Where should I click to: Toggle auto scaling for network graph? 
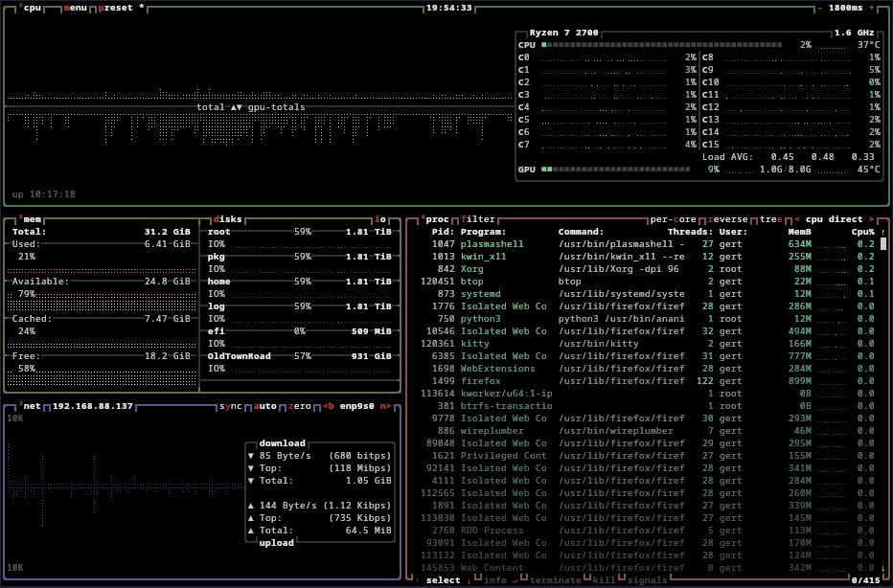click(x=265, y=406)
